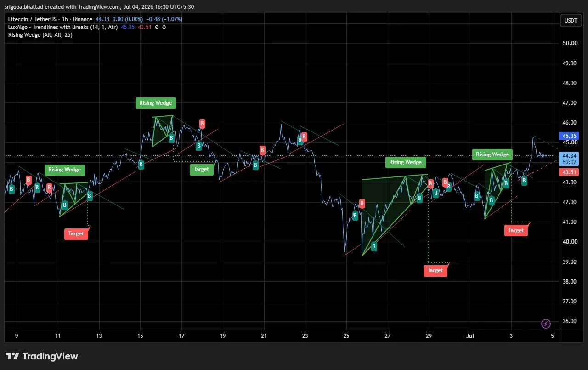Select the Rising Wedge label above the 16th
588x370 pixels.
pyautogui.click(x=156, y=103)
